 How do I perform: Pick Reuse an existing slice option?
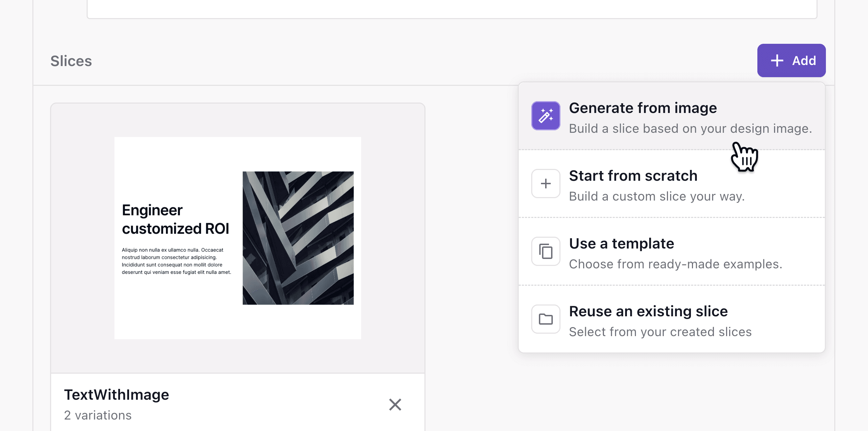click(x=648, y=311)
